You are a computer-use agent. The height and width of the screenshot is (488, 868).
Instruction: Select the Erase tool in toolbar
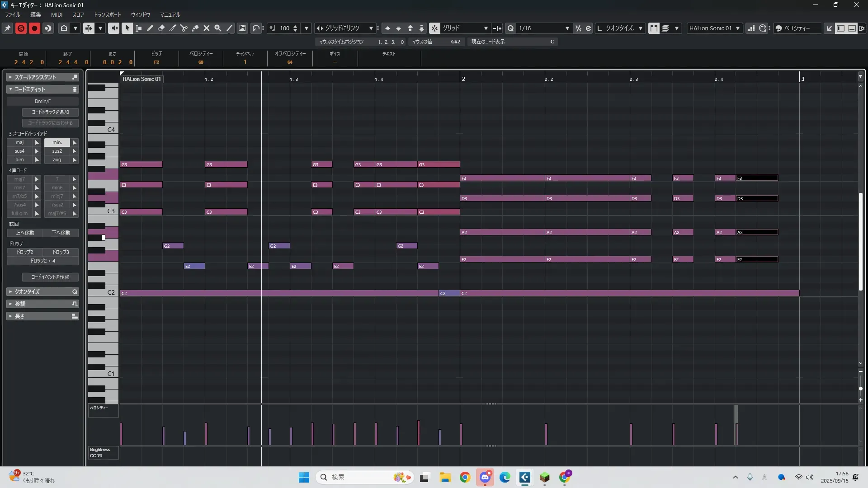click(x=161, y=28)
